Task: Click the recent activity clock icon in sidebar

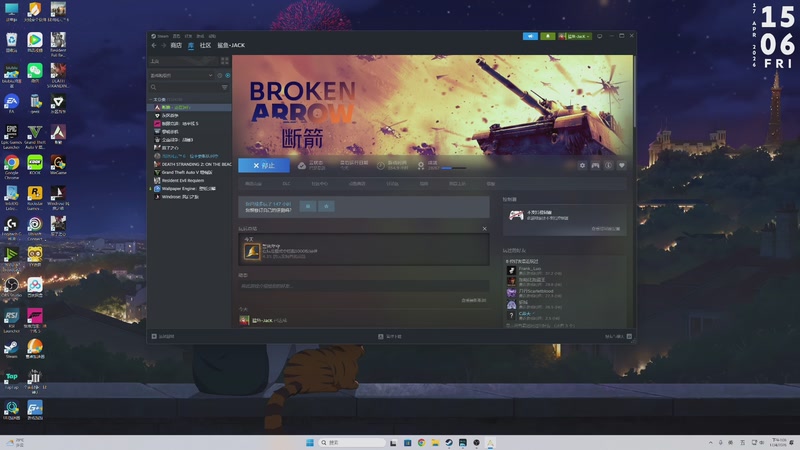Action: (220, 76)
